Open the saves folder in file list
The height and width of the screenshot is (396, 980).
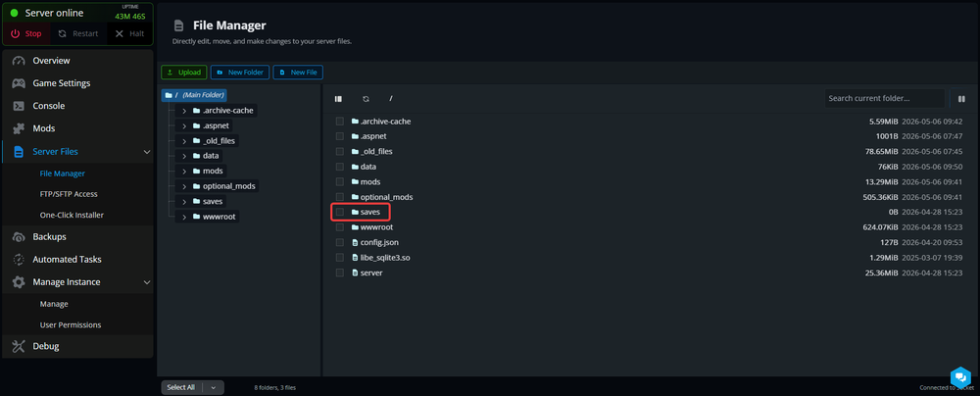[370, 212]
